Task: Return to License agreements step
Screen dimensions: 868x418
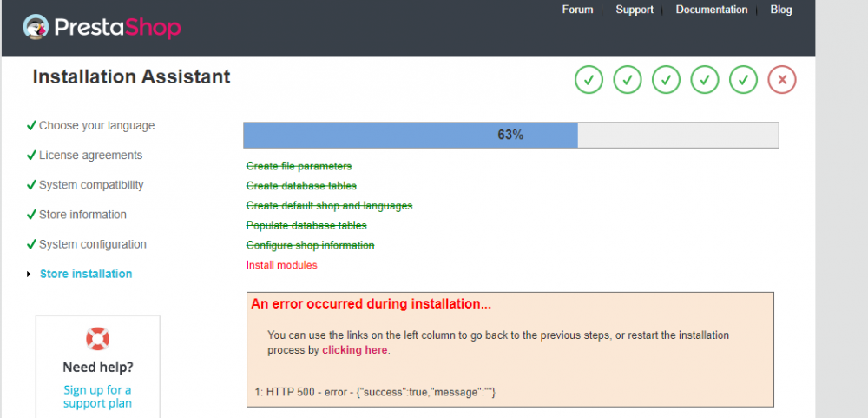Action: click(x=90, y=155)
